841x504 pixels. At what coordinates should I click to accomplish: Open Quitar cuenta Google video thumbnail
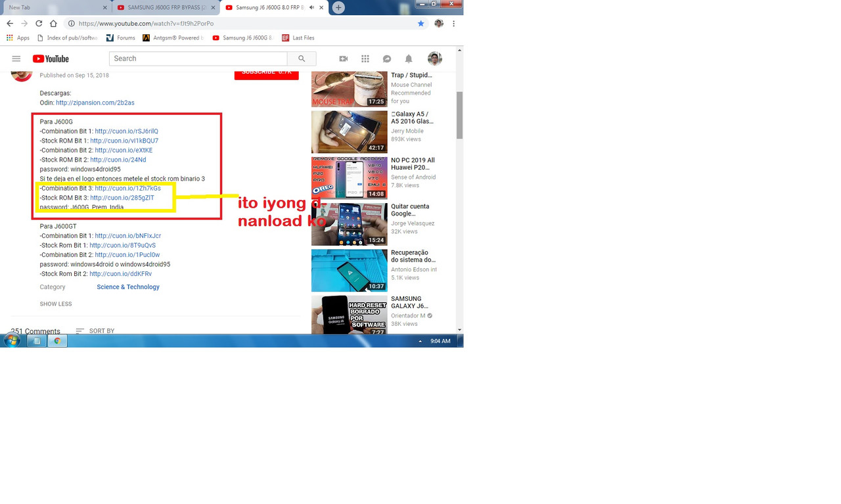click(350, 224)
